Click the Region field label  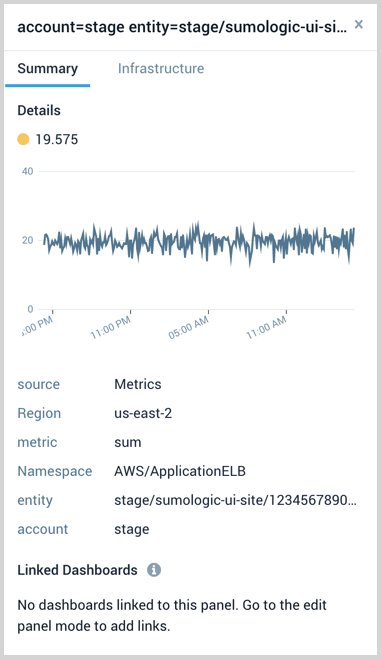click(x=39, y=414)
